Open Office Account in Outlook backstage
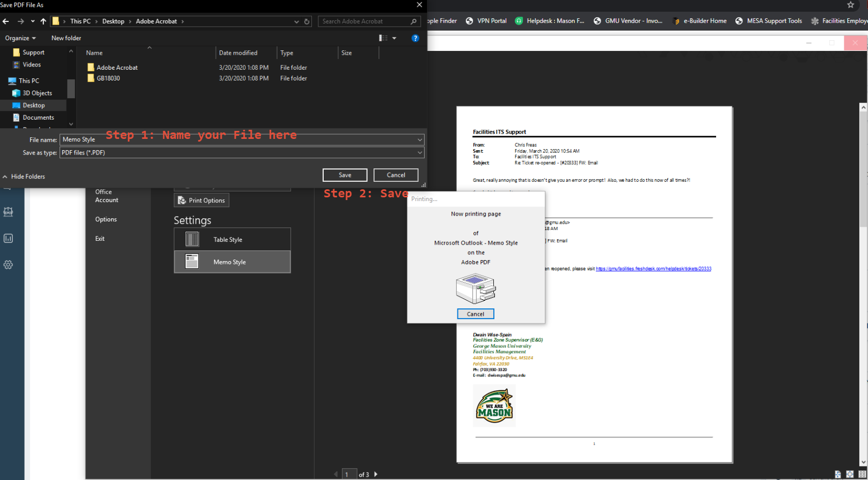The image size is (868, 480). click(107, 196)
